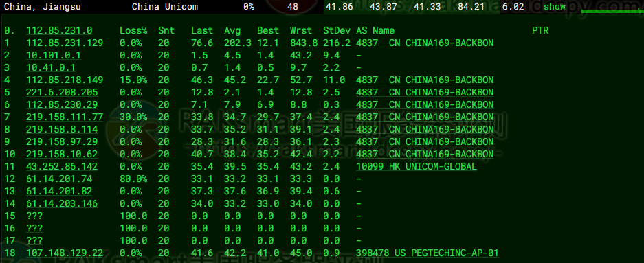Viewport: 644px width, 263px height.
Task: Click the first ??? unknown hop at row 15
Action: coord(34,216)
